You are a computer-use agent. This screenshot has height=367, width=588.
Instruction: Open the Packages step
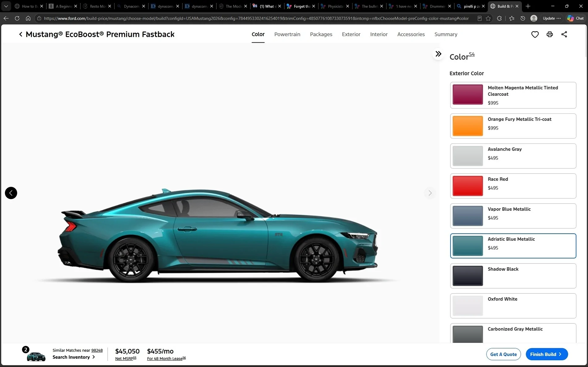tap(321, 34)
